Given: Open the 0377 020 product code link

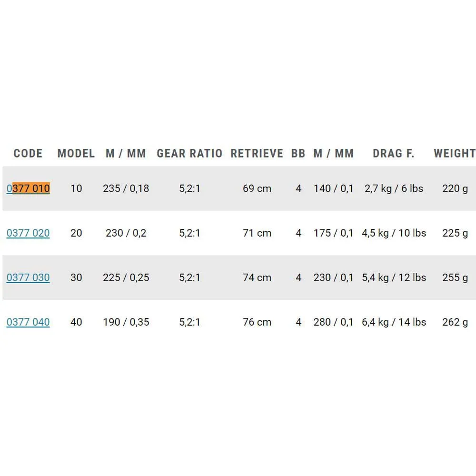Looking at the screenshot, I should (x=28, y=233).
